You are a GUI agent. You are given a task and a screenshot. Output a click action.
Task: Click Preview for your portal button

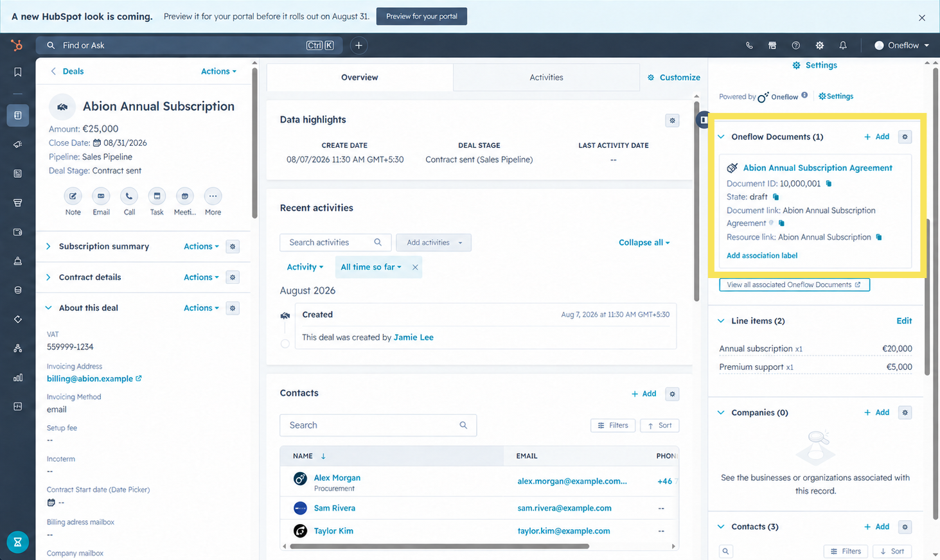(421, 17)
